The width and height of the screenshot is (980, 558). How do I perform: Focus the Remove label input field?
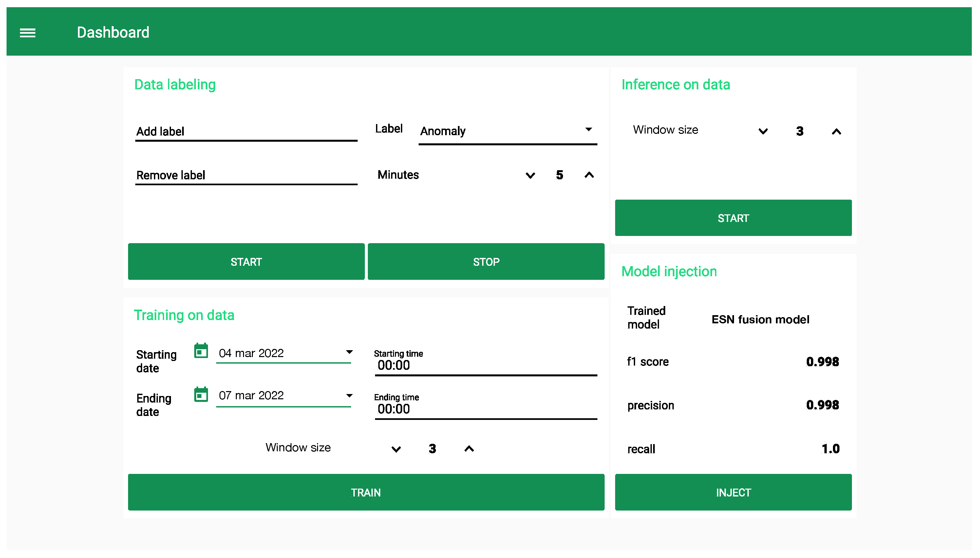pos(246,175)
